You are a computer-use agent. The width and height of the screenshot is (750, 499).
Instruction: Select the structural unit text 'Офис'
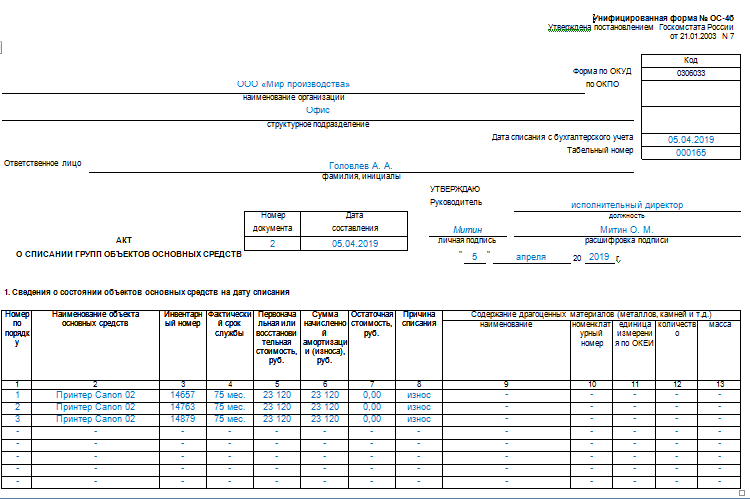pos(318,110)
